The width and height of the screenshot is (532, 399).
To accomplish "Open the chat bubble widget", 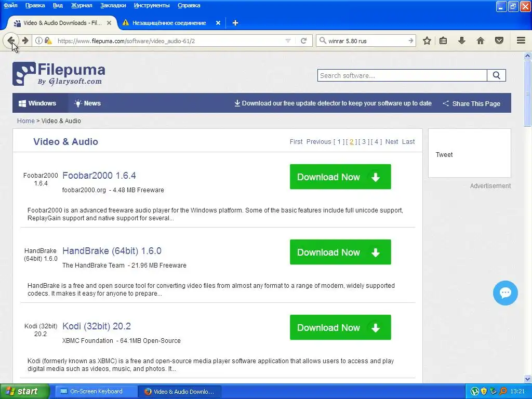I will [505, 293].
